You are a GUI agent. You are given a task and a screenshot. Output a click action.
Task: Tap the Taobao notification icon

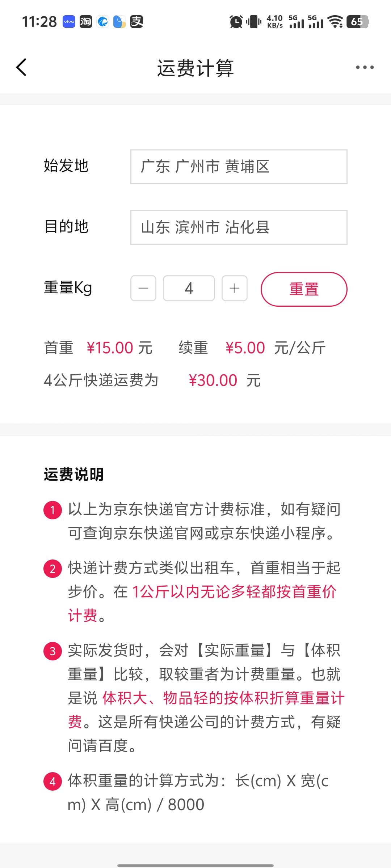coord(86,22)
